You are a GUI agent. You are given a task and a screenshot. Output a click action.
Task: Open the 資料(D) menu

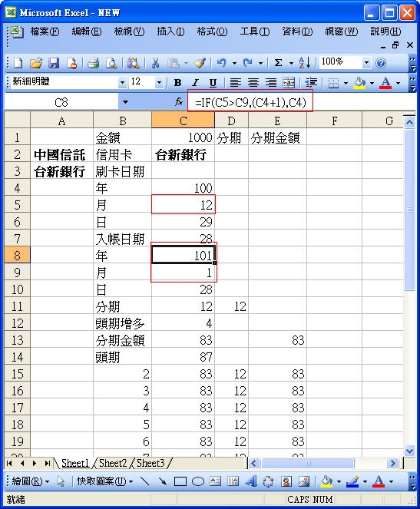click(297, 31)
